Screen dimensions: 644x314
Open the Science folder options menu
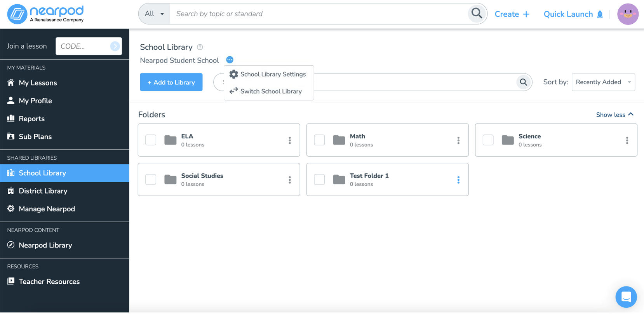tap(627, 140)
